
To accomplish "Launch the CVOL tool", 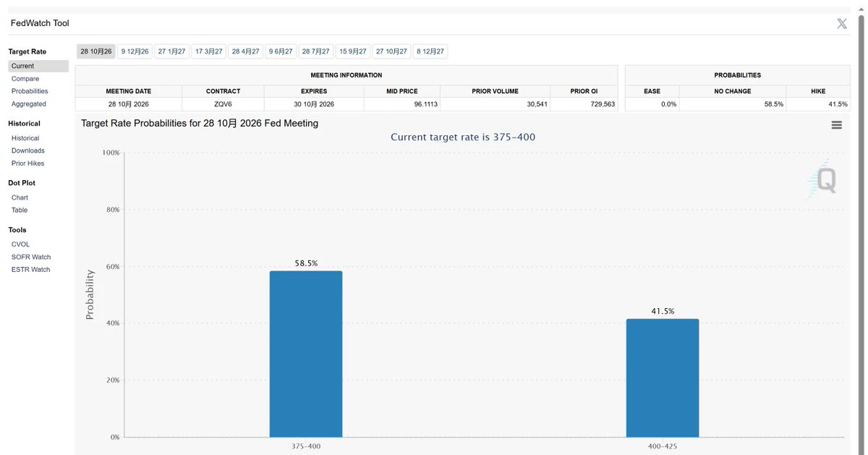I will coord(20,244).
